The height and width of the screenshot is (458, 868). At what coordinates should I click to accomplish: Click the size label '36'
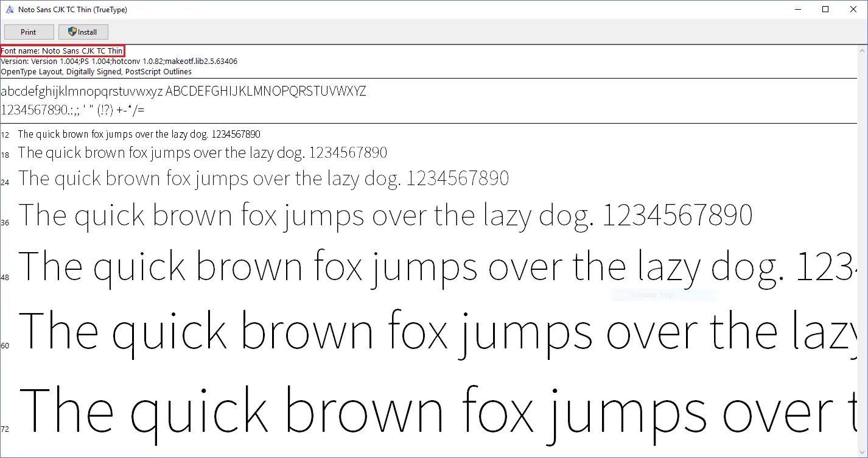click(x=5, y=223)
